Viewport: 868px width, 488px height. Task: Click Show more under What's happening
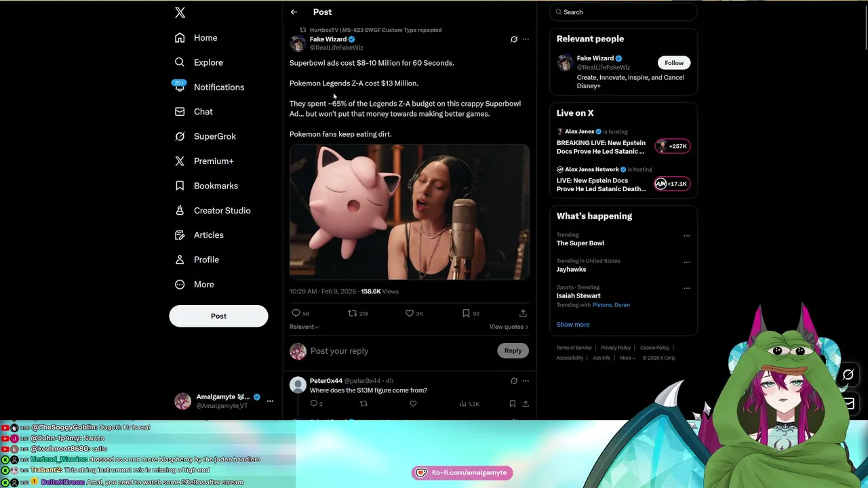pyautogui.click(x=573, y=325)
